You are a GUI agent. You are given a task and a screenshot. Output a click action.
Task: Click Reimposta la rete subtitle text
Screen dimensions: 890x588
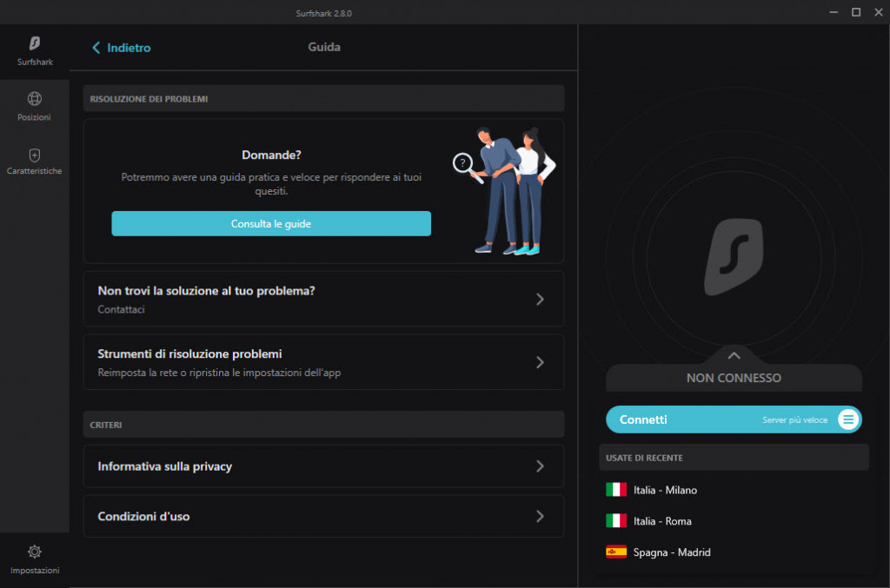point(219,373)
